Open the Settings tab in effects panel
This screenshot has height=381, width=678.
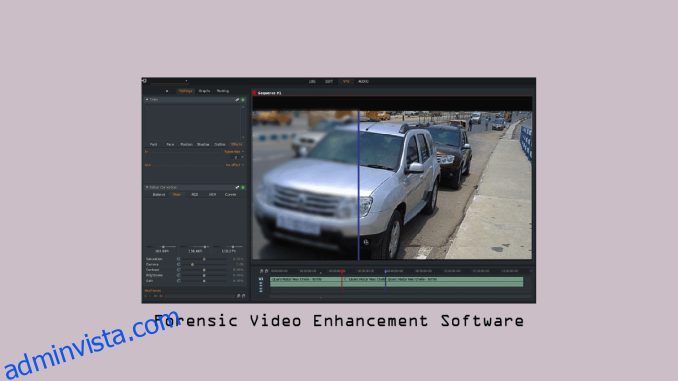[x=185, y=91]
